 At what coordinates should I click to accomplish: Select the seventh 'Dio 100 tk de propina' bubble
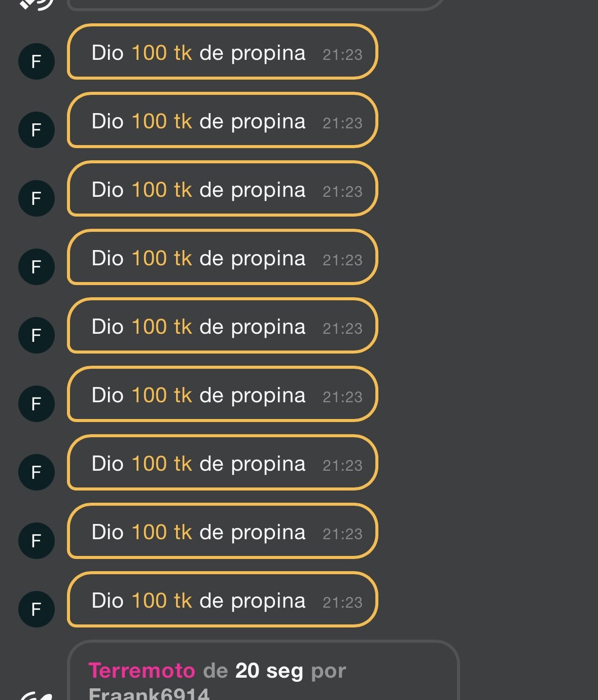pos(222,463)
